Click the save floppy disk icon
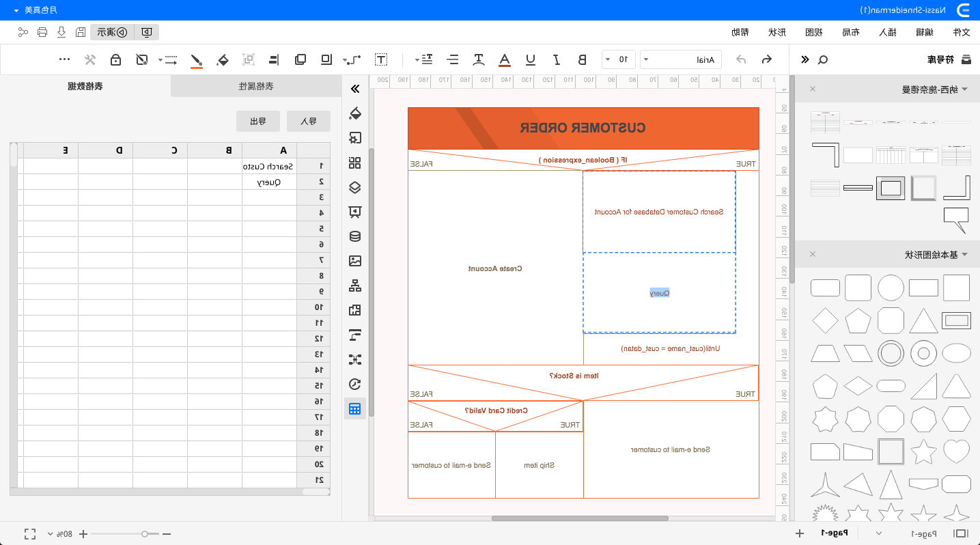The image size is (980, 545). 81,32
